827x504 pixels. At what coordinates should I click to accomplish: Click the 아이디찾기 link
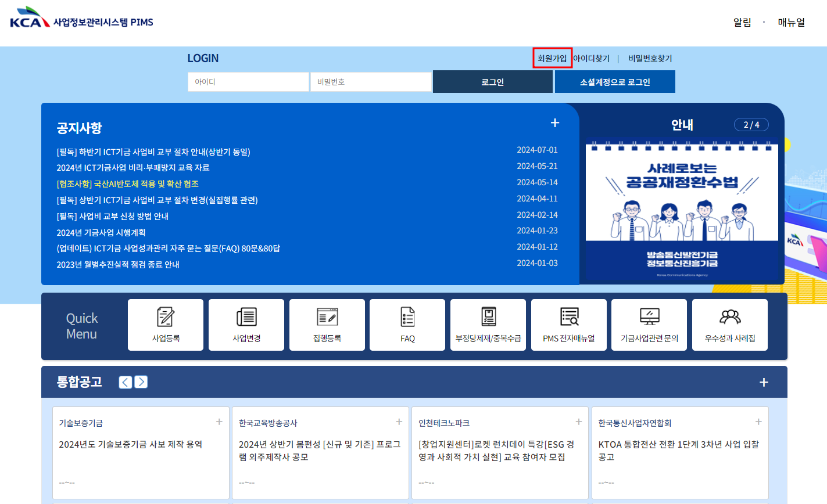(x=591, y=58)
